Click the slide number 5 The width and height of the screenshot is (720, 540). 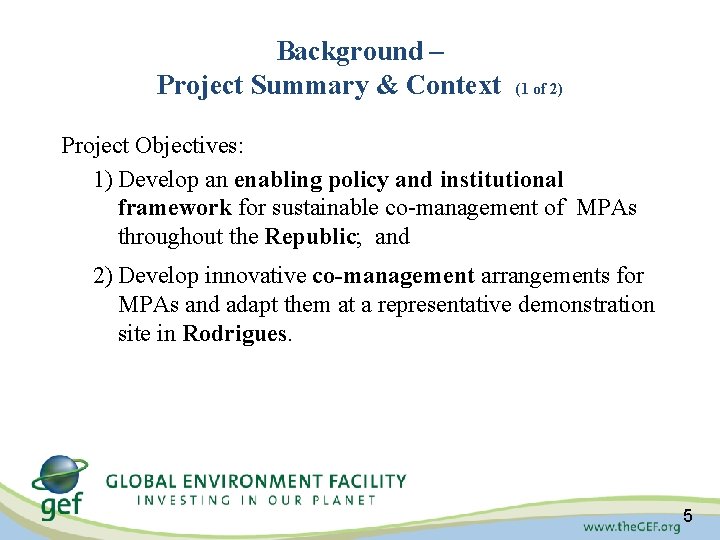pyautogui.click(x=687, y=516)
